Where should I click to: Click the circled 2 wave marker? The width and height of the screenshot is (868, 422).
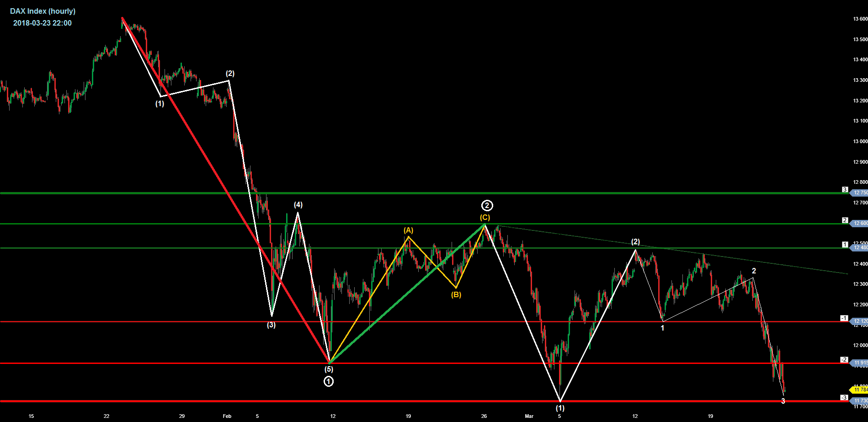tap(487, 206)
